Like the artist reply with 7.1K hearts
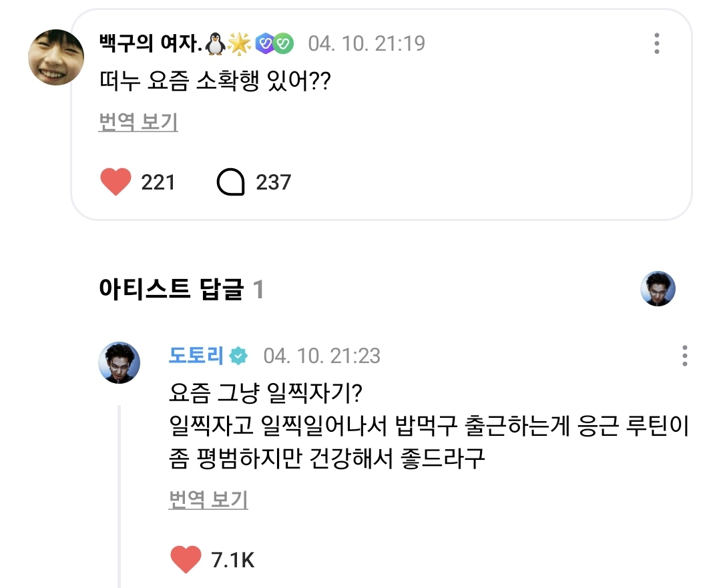 186,559
